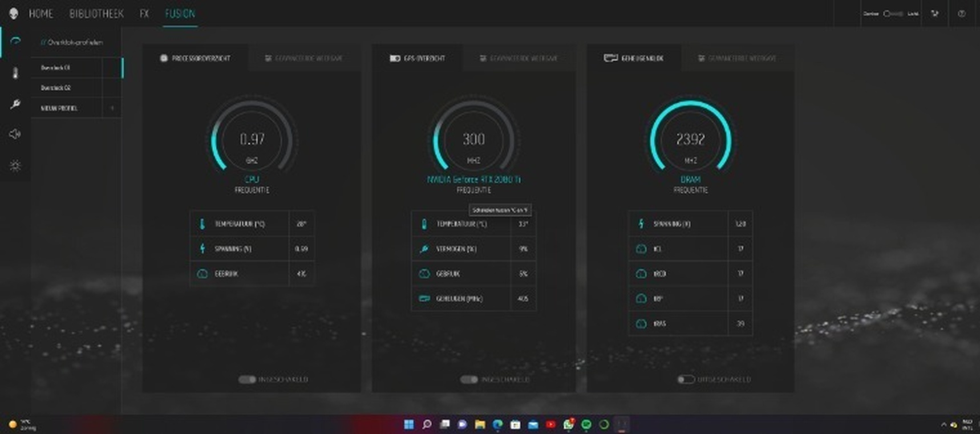The width and height of the screenshot is (980, 434).
Task: Open the audio speaker sidebar icon
Action: [15, 134]
